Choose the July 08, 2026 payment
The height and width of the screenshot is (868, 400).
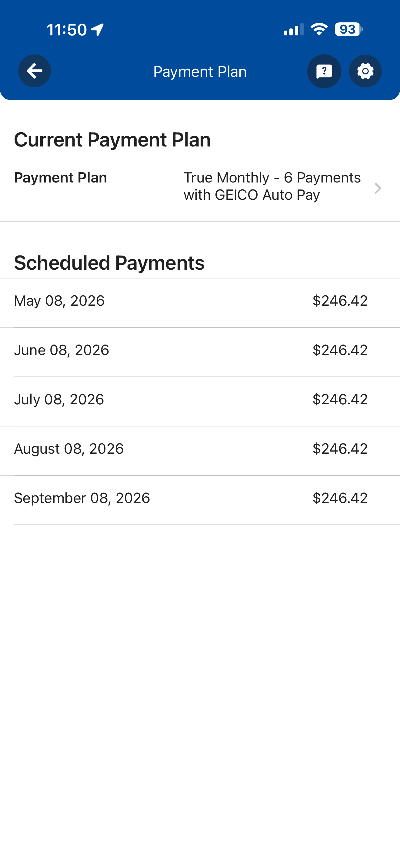point(200,401)
